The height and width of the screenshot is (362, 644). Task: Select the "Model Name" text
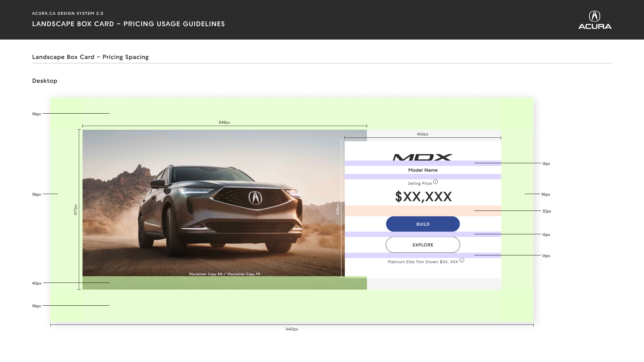point(423,170)
